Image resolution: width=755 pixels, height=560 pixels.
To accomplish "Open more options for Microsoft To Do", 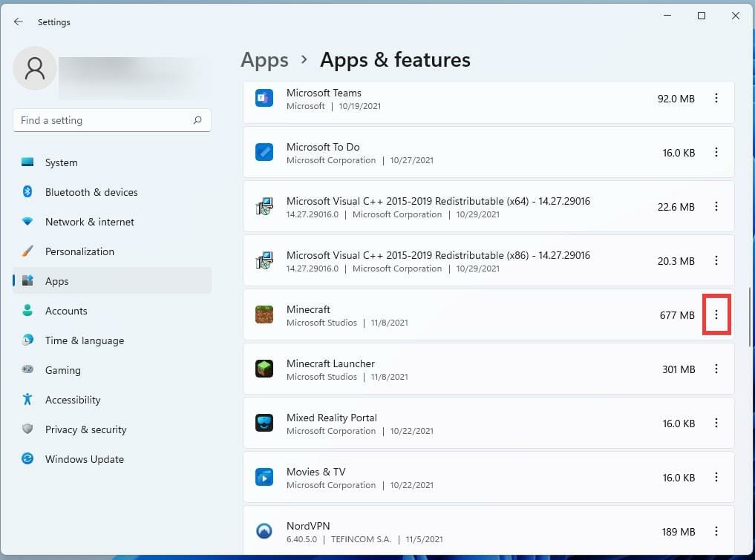I will pyautogui.click(x=716, y=153).
